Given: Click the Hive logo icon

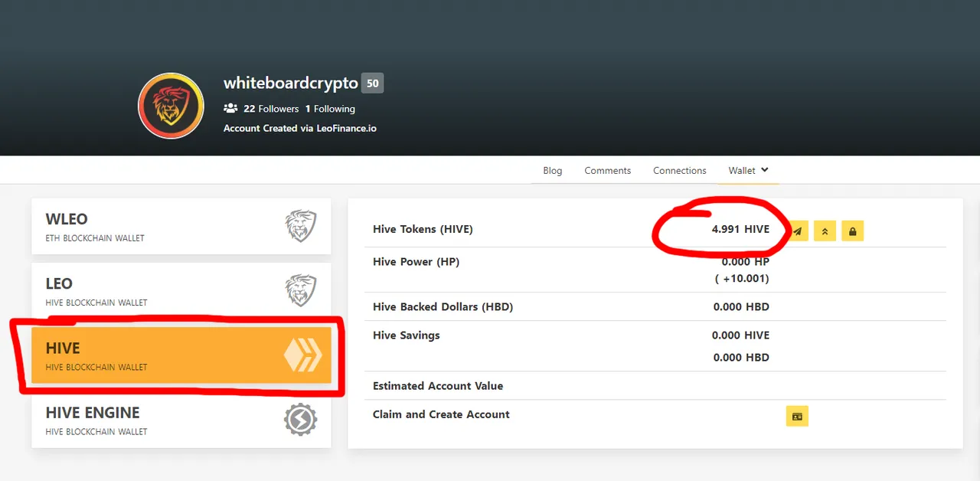Looking at the screenshot, I should pyautogui.click(x=303, y=355).
